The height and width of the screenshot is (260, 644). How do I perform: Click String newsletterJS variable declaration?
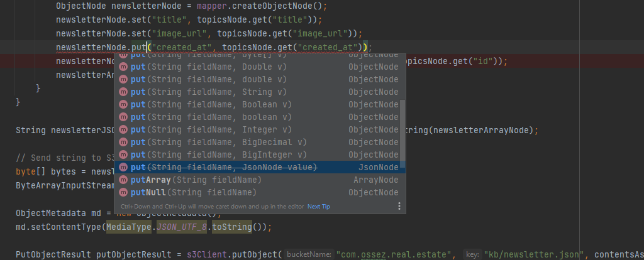pyautogui.click(x=65, y=131)
